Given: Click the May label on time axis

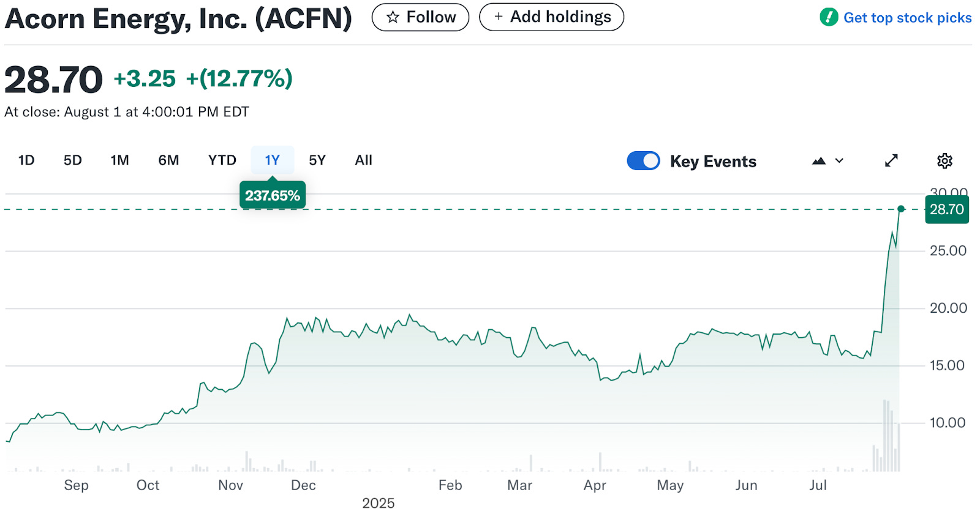Looking at the screenshot, I should [670, 485].
